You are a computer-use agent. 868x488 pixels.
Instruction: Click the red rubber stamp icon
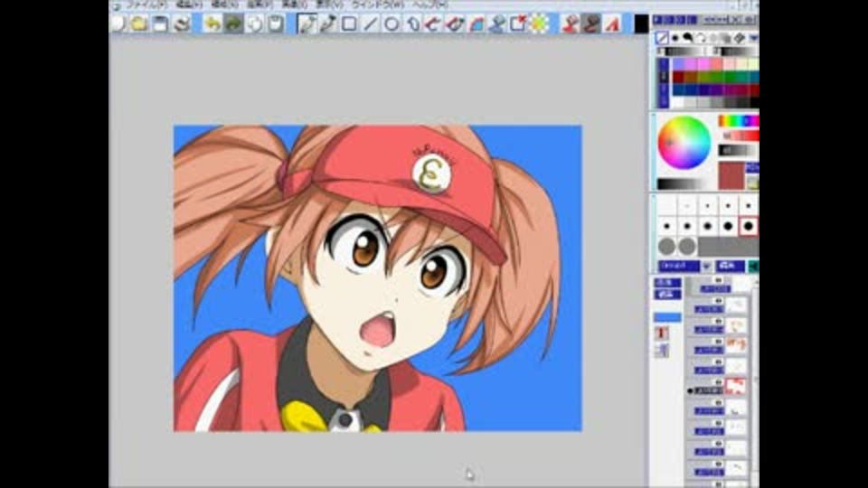click(x=570, y=23)
